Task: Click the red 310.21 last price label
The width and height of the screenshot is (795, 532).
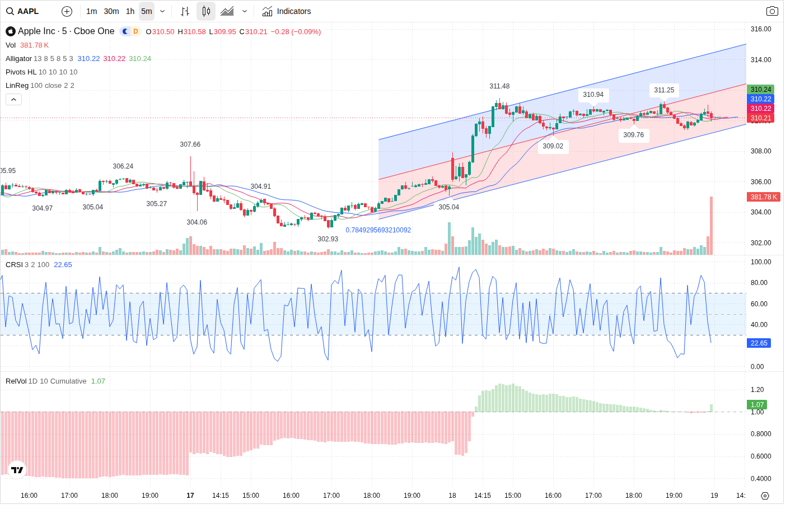Action: [x=761, y=118]
